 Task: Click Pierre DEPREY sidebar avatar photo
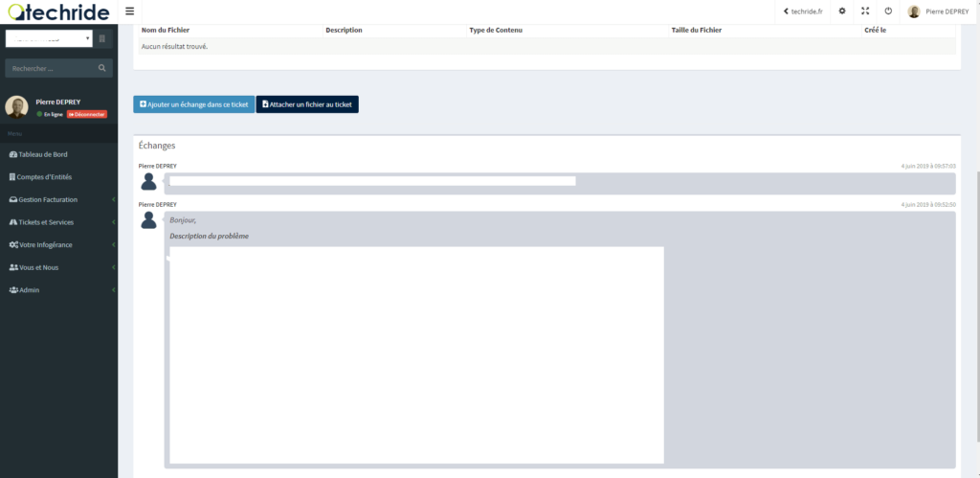click(x=17, y=107)
